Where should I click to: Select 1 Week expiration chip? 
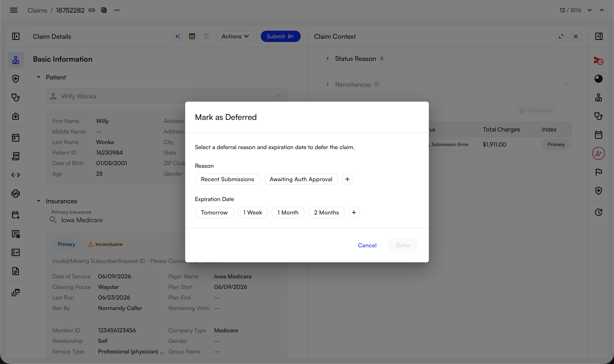point(253,212)
